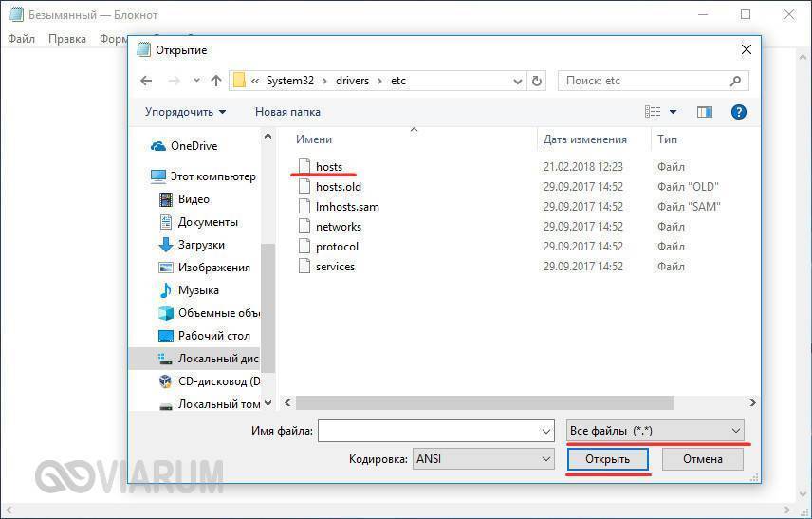Change view mode icon
Screen dimensions: 812x519
[x=653, y=112]
